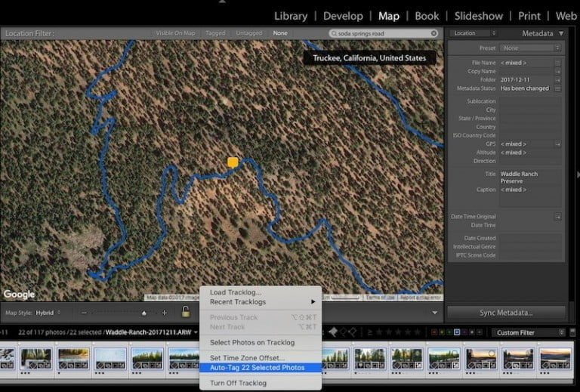Switch to the Develop module
The width and height of the screenshot is (580, 392).
click(x=343, y=16)
